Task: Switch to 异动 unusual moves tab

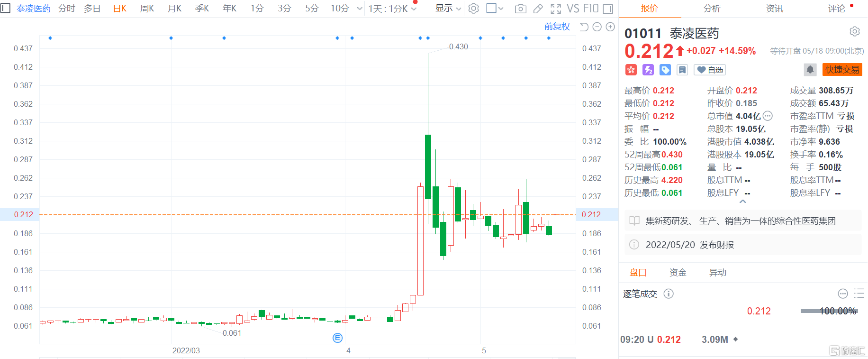Action: (x=717, y=273)
